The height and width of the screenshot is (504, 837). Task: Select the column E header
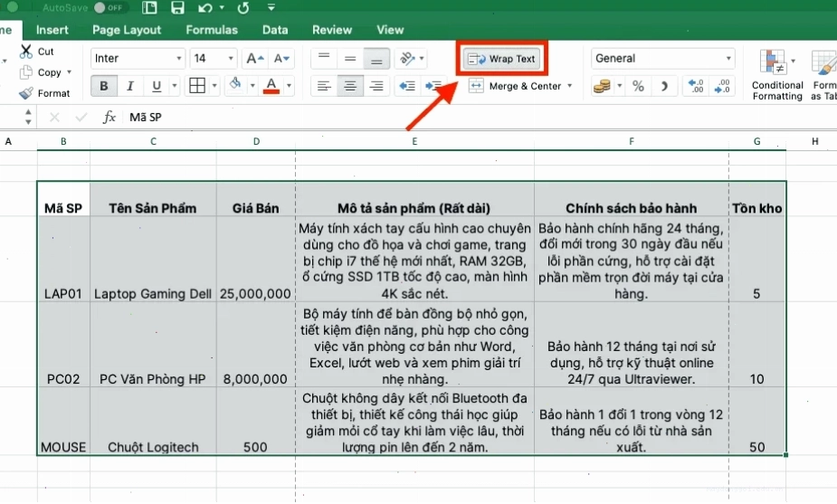414,141
